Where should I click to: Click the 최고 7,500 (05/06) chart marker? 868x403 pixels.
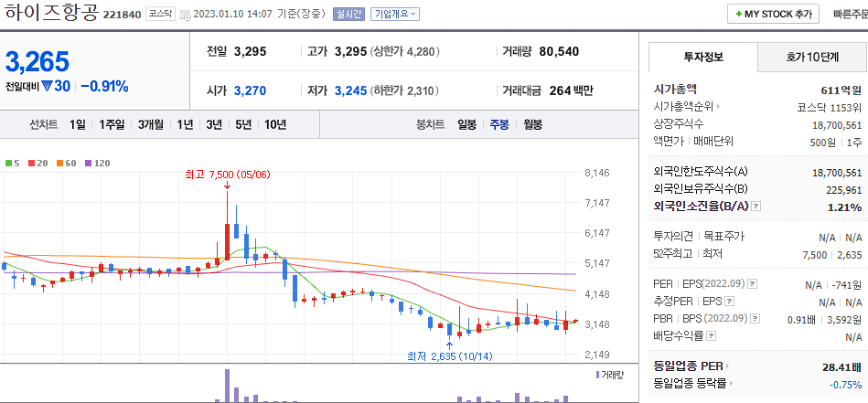click(227, 175)
